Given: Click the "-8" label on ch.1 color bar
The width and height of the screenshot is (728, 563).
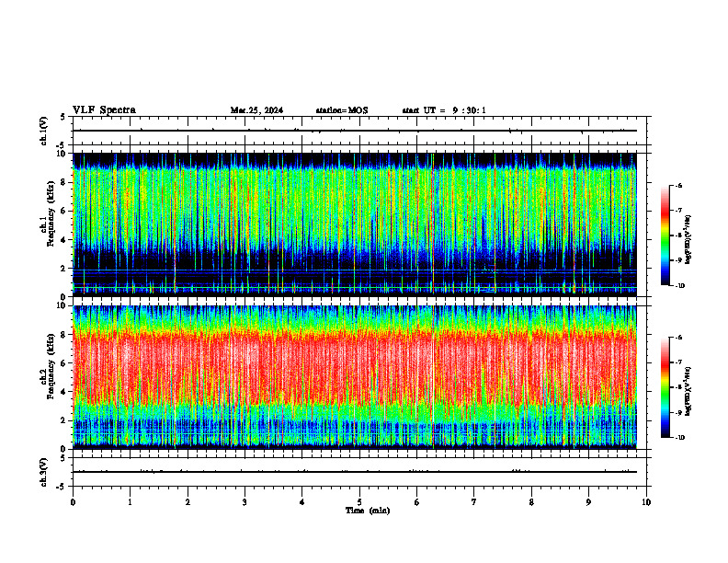Looking at the screenshot, I should (x=678, y=236).
